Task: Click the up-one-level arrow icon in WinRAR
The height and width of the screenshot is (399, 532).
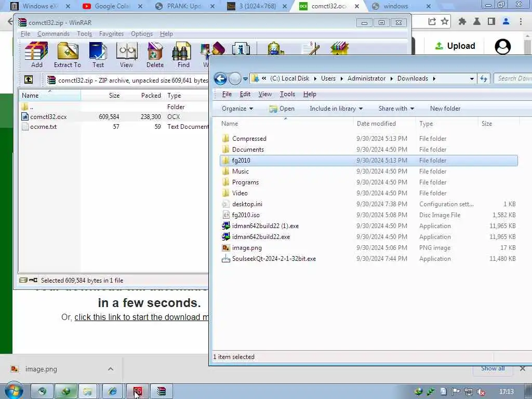Action: [29, 79]
